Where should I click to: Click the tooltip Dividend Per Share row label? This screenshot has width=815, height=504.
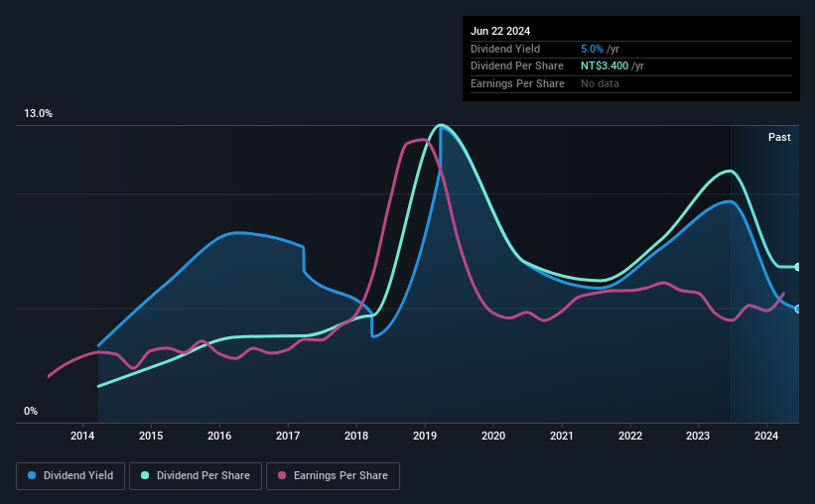point(516,66)
